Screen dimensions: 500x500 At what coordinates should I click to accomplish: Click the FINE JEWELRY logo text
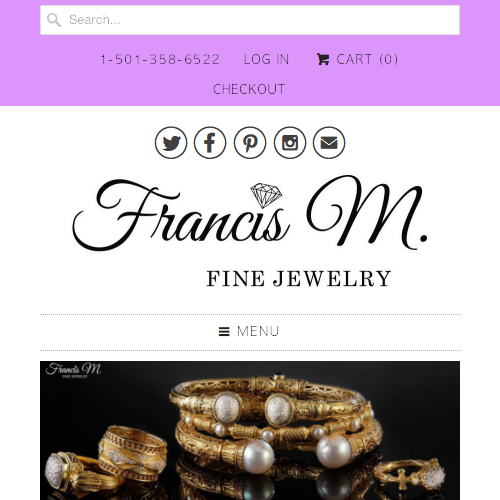pos(299,279)
